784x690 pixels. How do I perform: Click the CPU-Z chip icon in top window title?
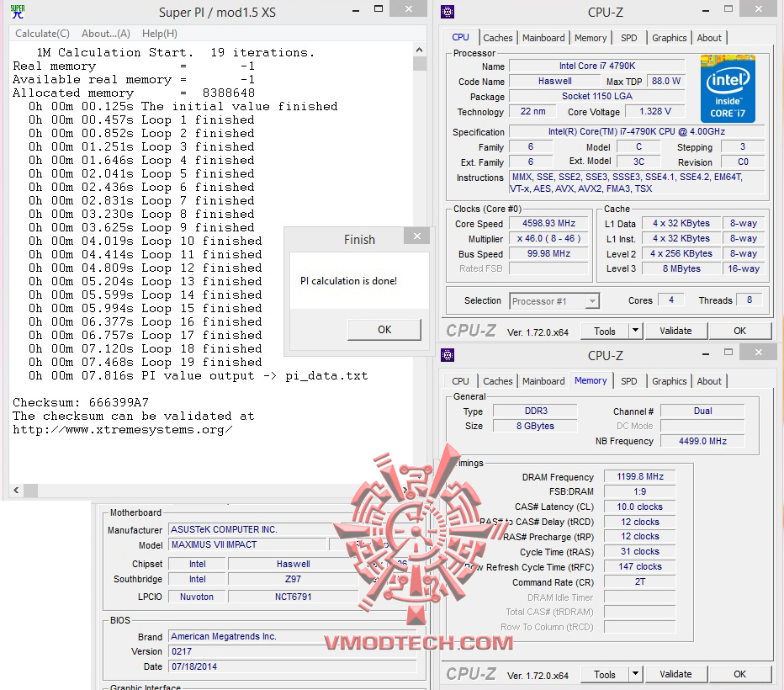(x=448, y=12)
